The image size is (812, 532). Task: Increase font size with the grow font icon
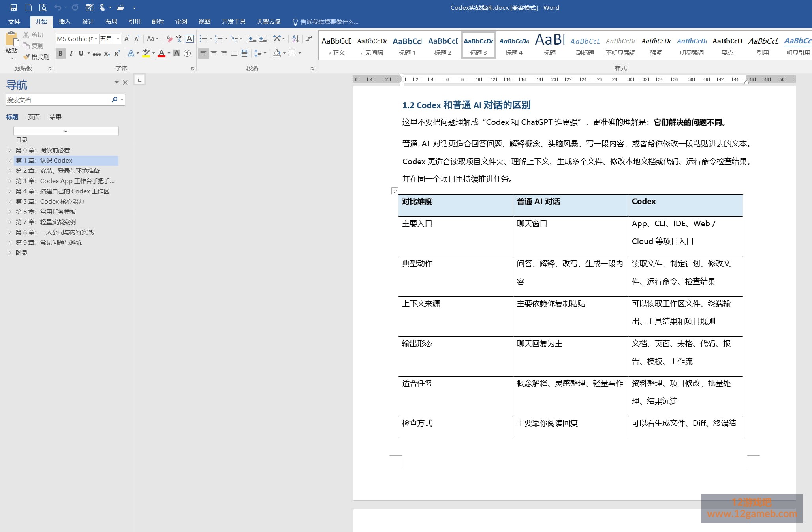[x=127, y=39]
